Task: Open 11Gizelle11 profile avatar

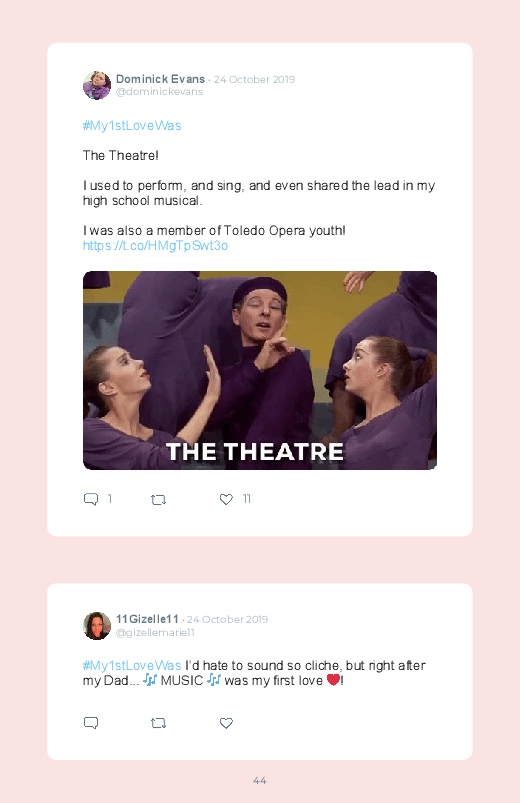Action: [97, 625]
